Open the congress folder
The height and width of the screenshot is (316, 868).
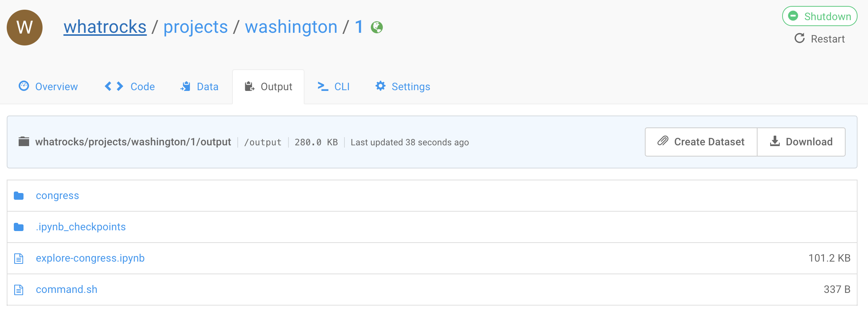(x=57, y=196)
